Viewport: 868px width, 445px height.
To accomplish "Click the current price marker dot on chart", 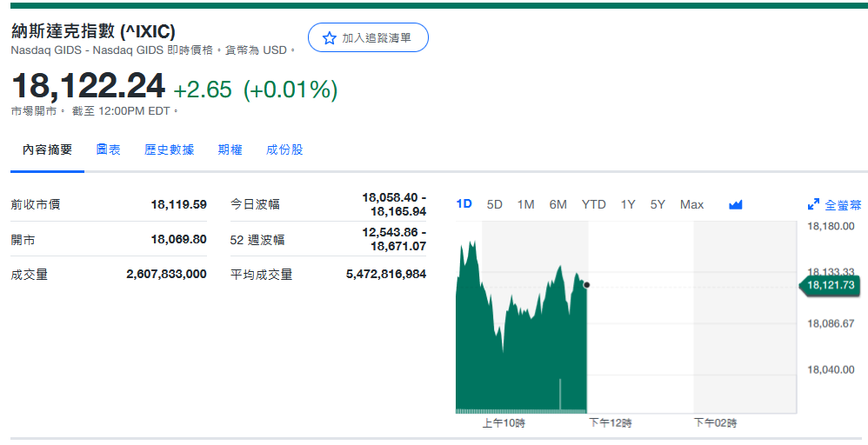I will coord(587,285).
